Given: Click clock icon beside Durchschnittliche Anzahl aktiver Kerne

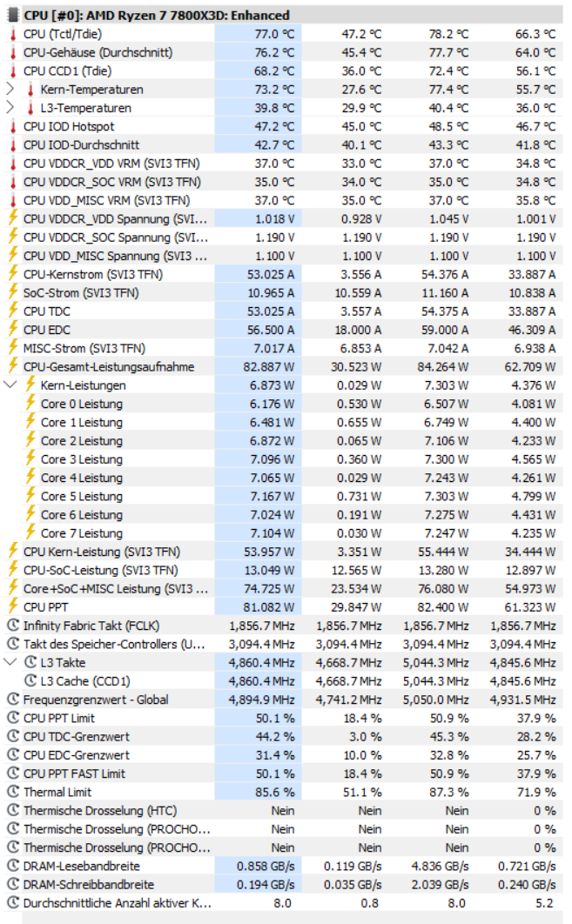Looking at the screenshot, I should [13, 902].
